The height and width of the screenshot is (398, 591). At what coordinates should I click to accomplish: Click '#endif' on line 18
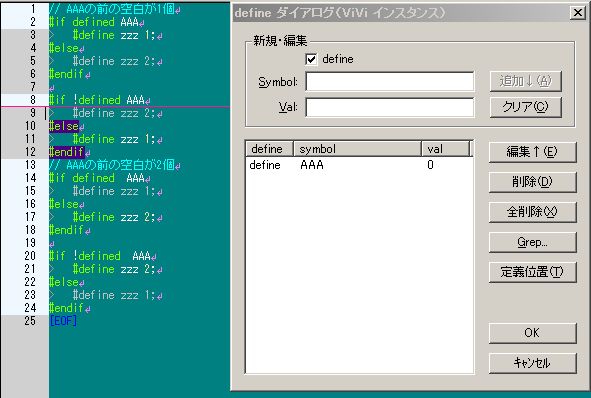coord(67,230)
